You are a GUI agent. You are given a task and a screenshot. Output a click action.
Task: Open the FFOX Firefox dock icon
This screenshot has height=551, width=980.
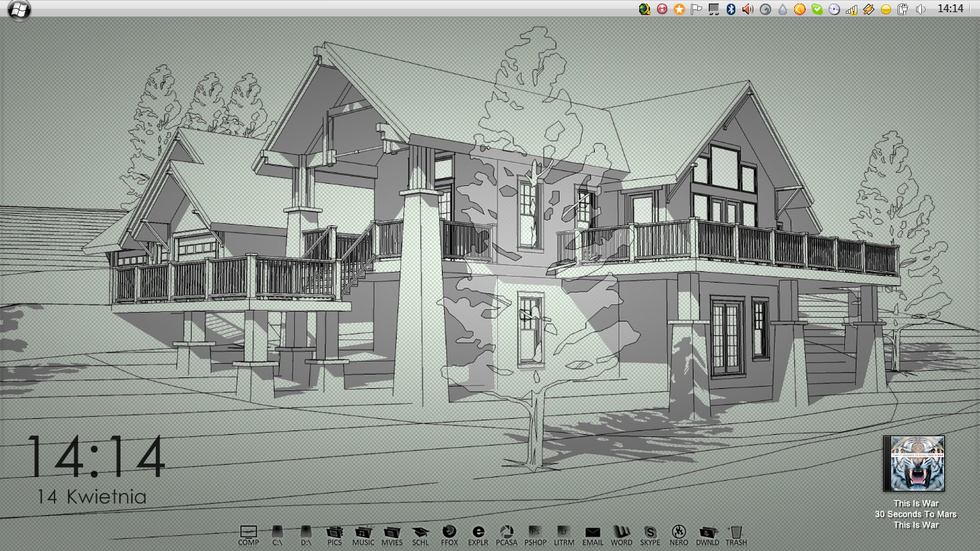[x=449, y=532]
